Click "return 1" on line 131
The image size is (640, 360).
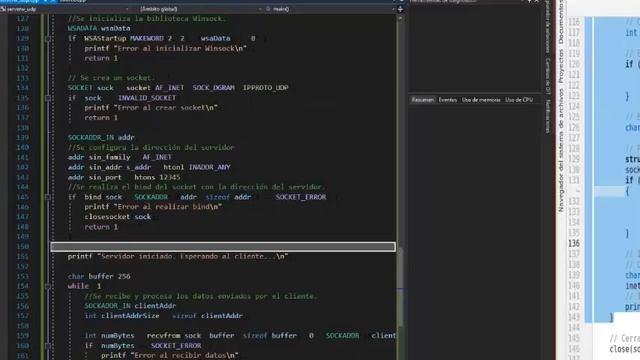101,58
